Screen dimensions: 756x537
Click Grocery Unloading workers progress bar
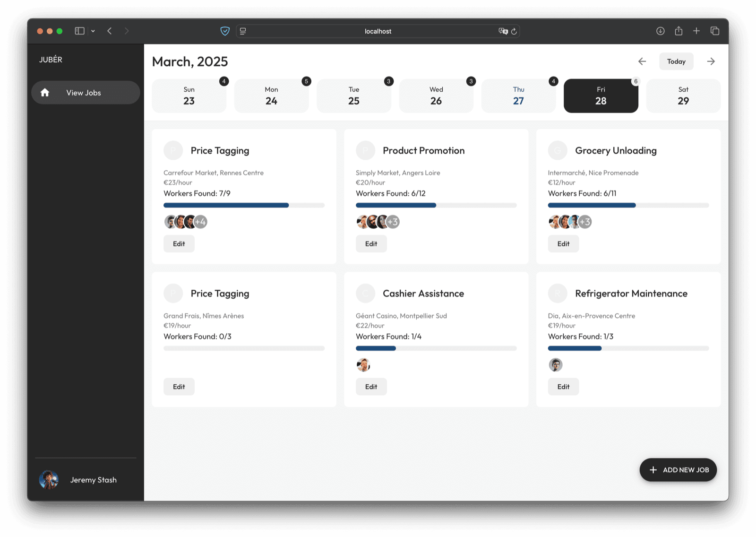(628, 205)
